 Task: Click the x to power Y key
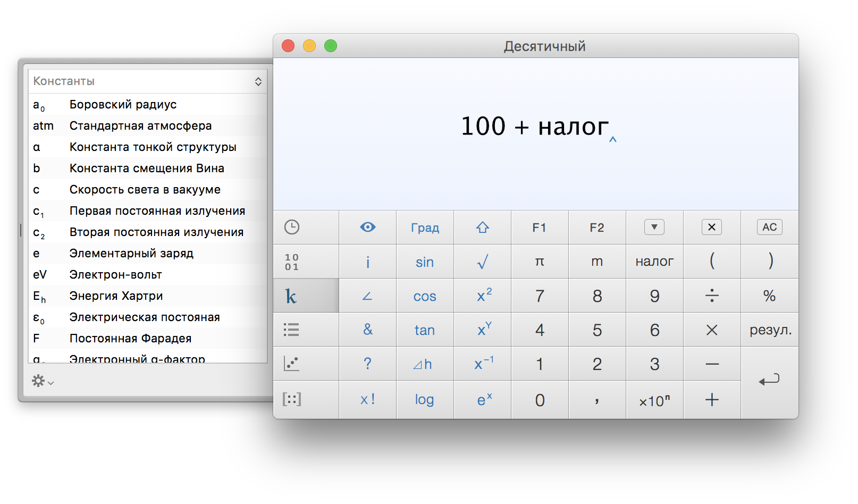(x=483, y=330)
